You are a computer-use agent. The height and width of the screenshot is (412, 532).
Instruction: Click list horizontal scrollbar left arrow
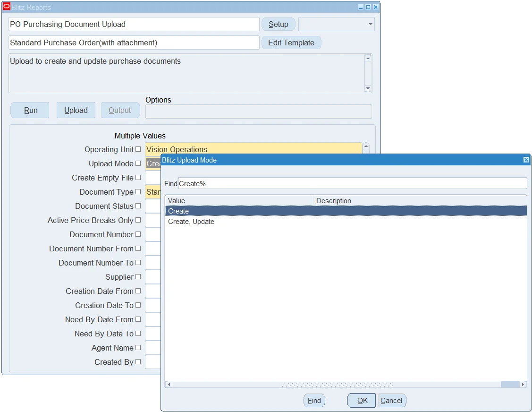(x=169, y=385)
